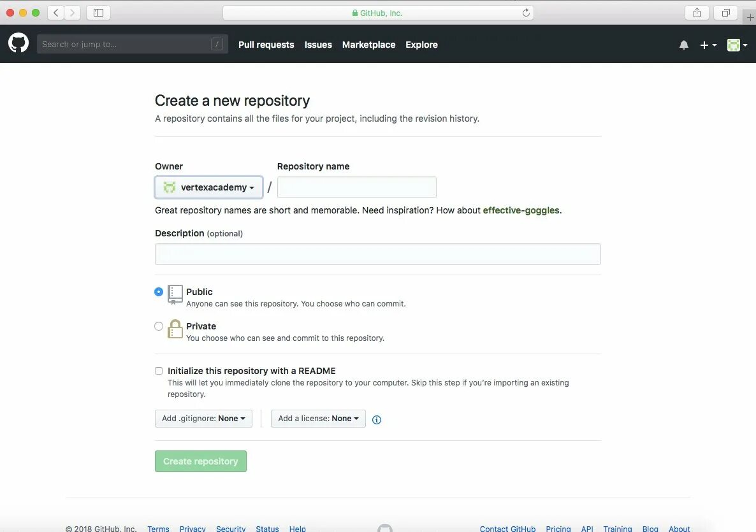Click the license info icon
The height and width of the screenshot is (532, 756).
click(377, 420)
